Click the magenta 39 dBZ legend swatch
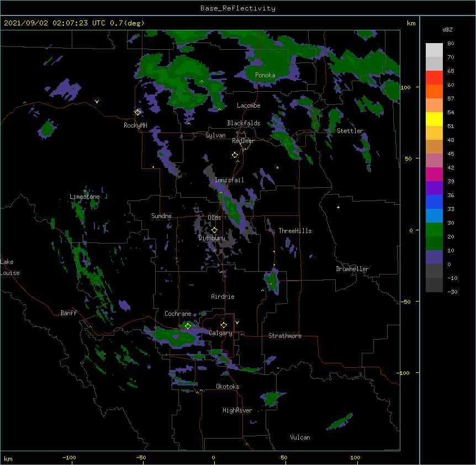 434,174
